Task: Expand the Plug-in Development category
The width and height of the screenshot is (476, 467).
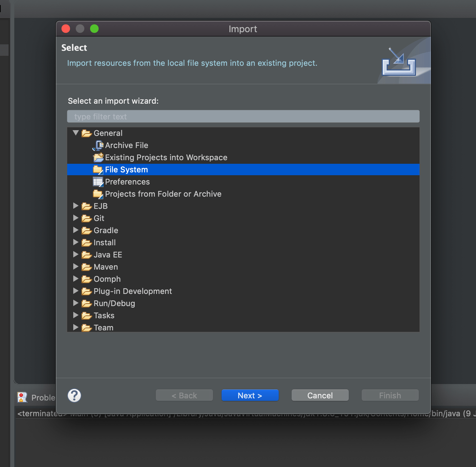Action: tap(75, 291)
